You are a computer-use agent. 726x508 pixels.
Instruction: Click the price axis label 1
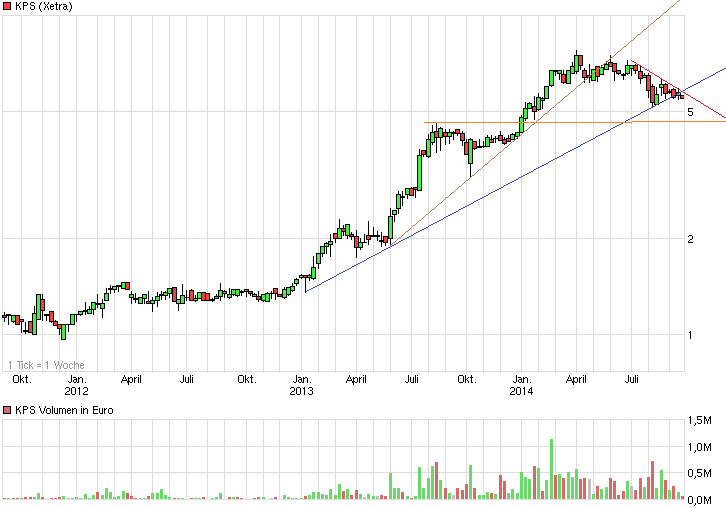[x=690, y=335]
